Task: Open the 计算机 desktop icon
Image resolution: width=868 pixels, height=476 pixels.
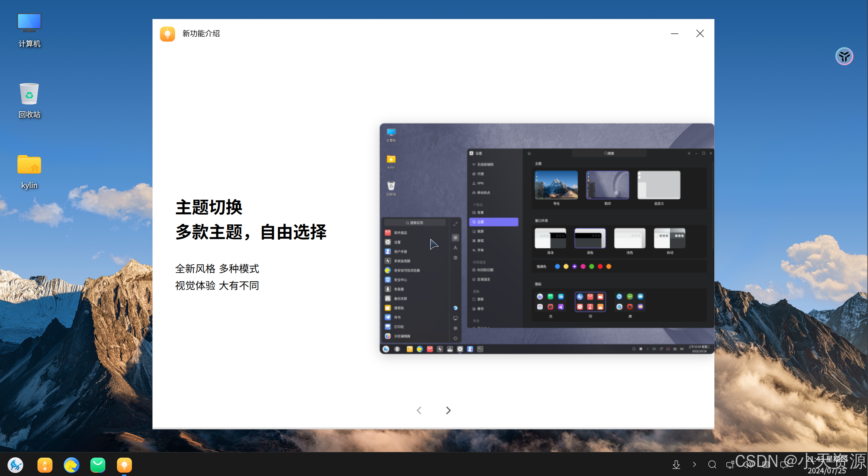Action: [x=29, y=31]
